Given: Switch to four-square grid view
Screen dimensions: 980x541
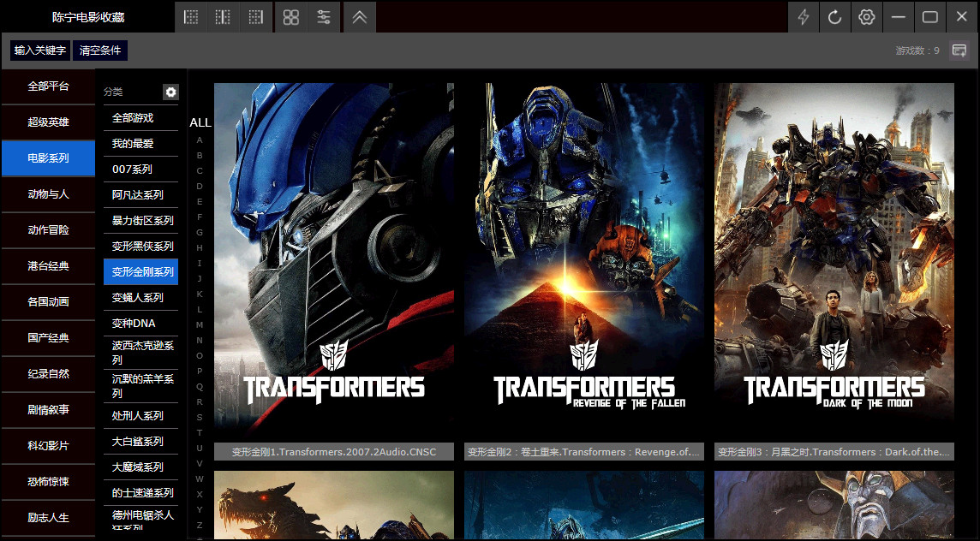Looking at the screenshot, I should click(x=291, y=17).
